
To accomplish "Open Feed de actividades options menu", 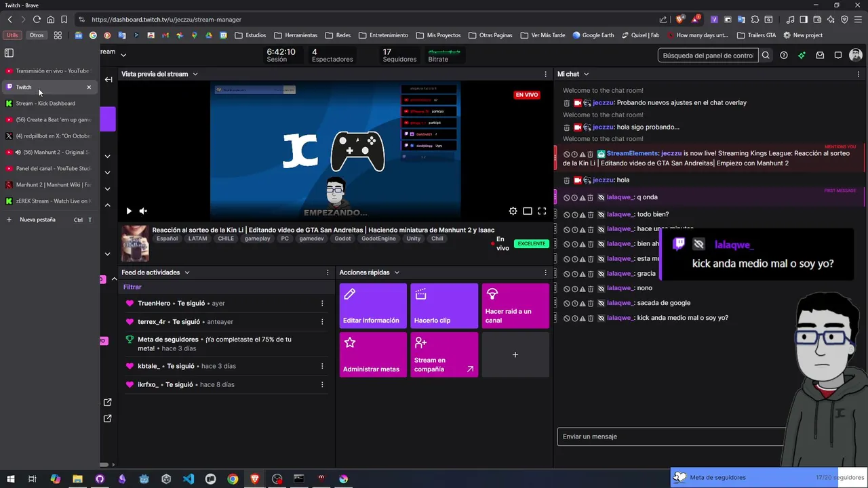I will point(328,272).
